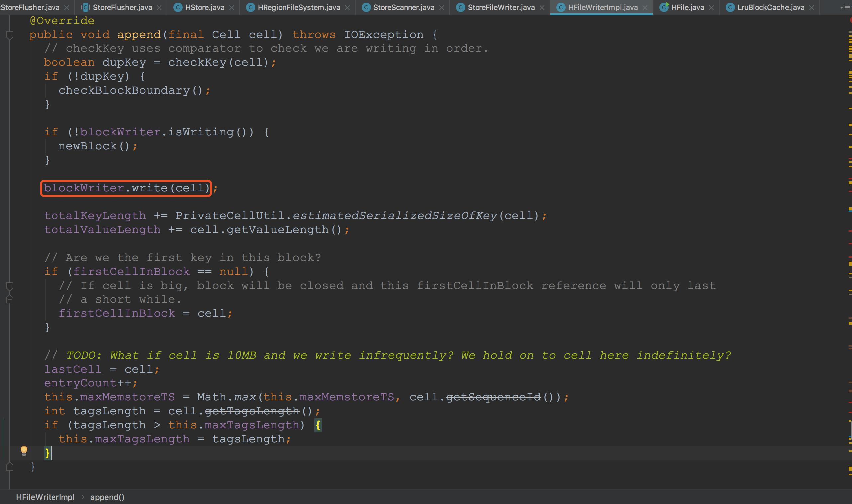Close the HRegionFileSystem.java tab
Screen dimensions: 852x504
pyautogui.click(x=347, y=8)
